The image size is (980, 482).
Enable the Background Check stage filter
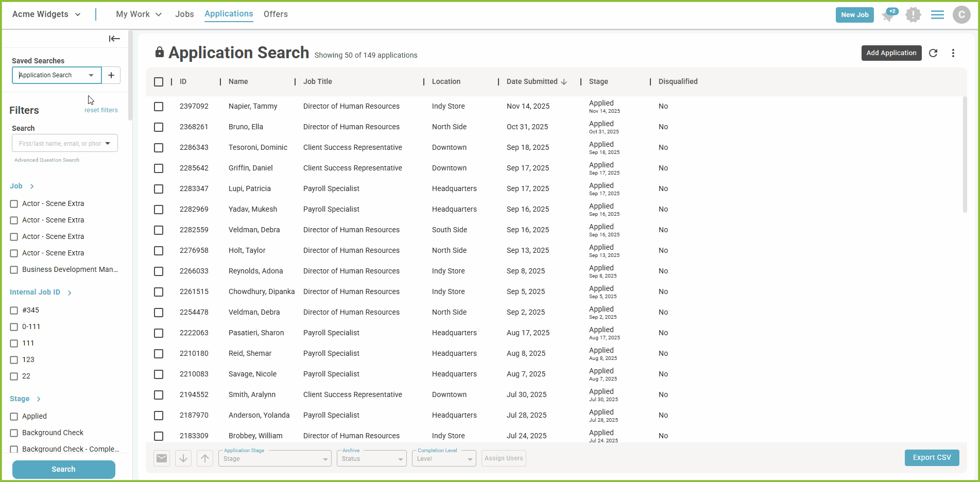(14, 433)
